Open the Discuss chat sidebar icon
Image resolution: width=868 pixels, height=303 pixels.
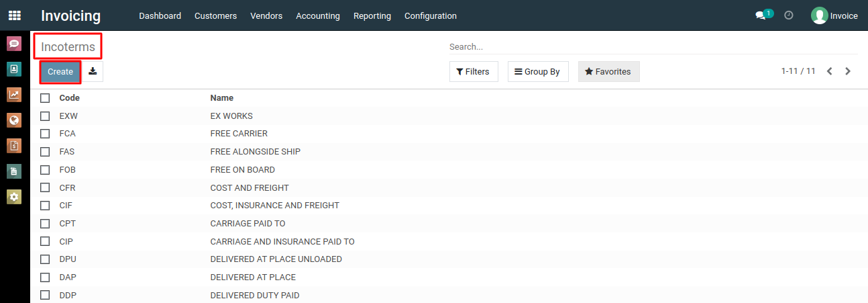[14, 44]
